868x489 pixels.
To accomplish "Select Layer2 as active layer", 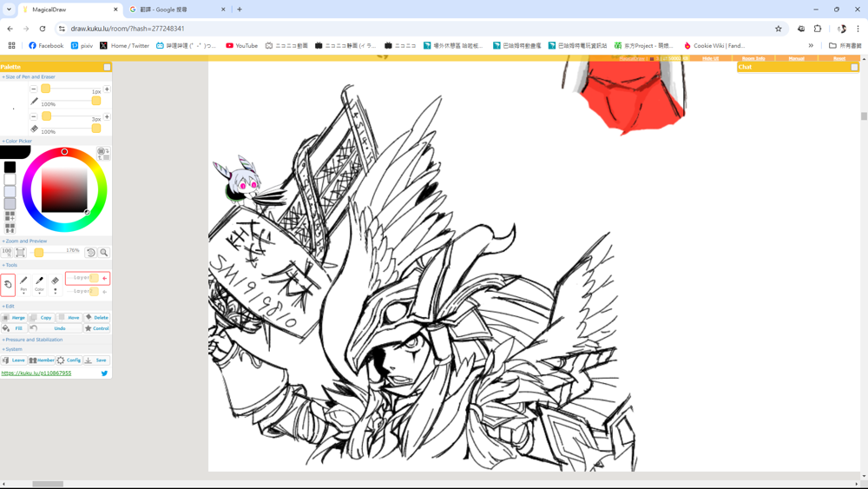I will coord(88,291).
